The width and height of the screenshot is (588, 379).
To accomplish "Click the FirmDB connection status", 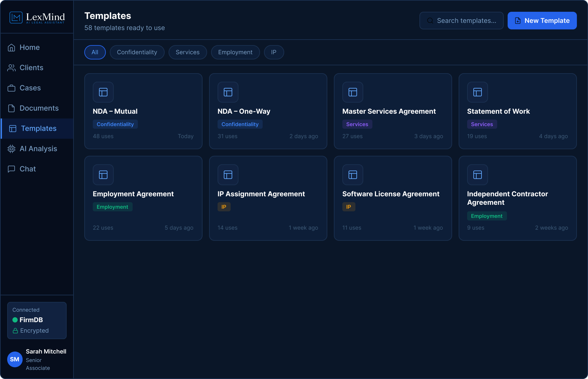I will (37, 321).
